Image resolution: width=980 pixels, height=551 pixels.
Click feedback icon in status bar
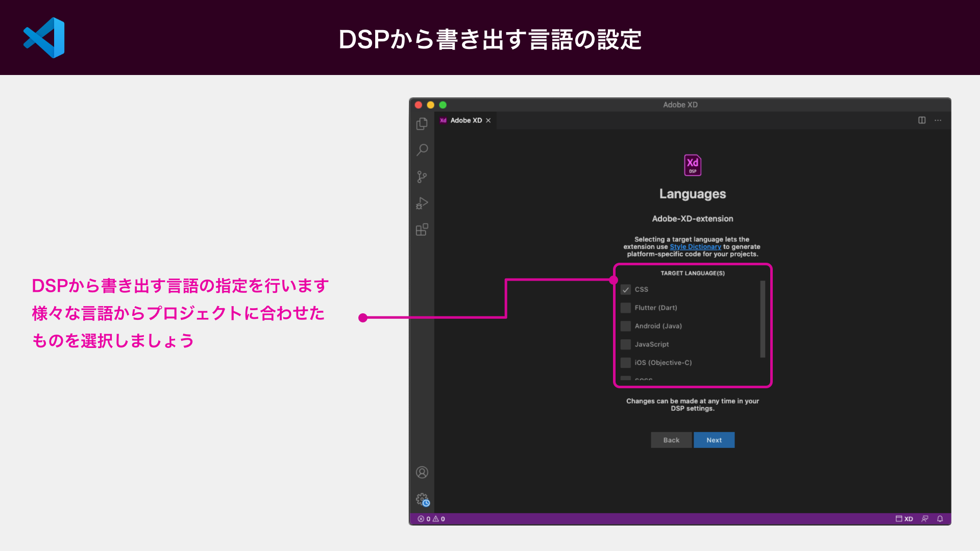point(924,519)
